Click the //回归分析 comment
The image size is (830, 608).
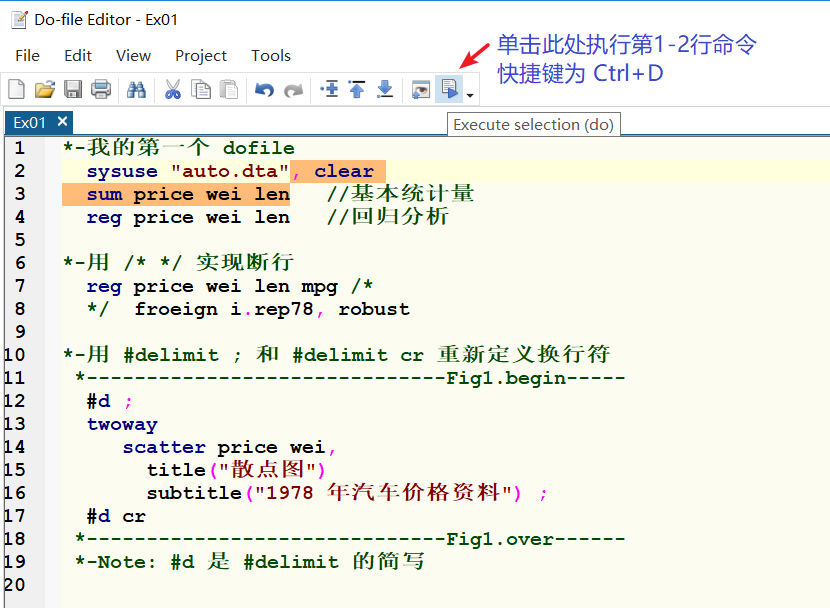tap(387, 216)
